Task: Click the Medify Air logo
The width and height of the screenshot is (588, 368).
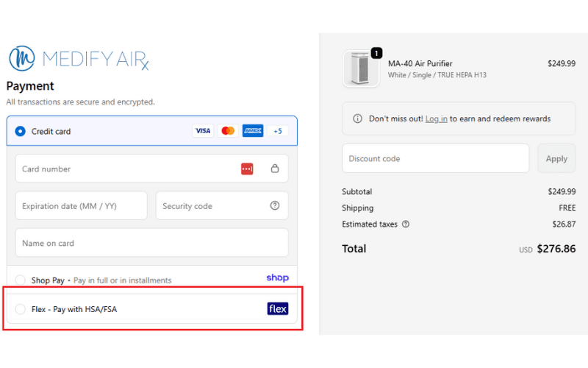Action: pyautogui.click(x=79, y=59)
